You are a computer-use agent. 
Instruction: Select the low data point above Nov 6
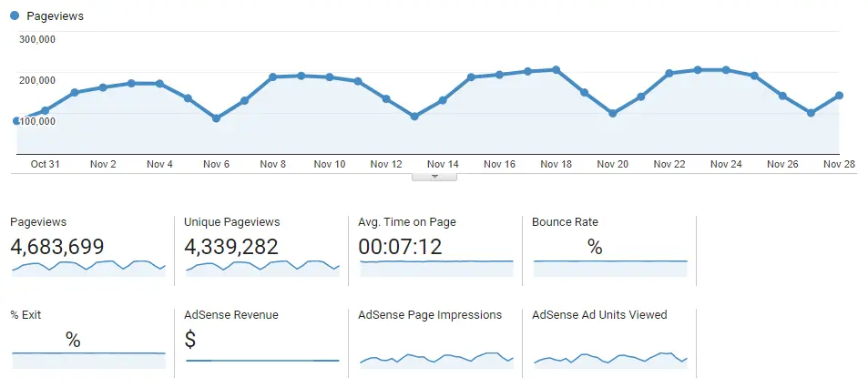click(216, 118)
